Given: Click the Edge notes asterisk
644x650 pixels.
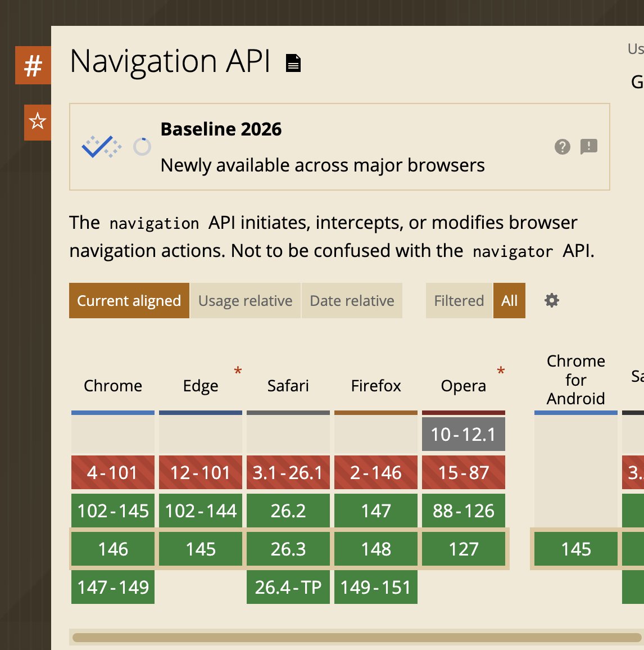Looking at the screenshot, I should pos(238,371).
